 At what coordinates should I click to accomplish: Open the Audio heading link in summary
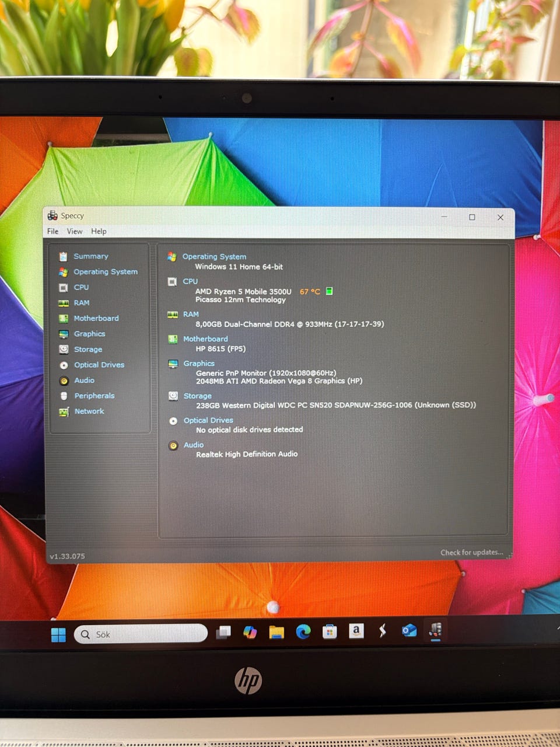(194, 445)
